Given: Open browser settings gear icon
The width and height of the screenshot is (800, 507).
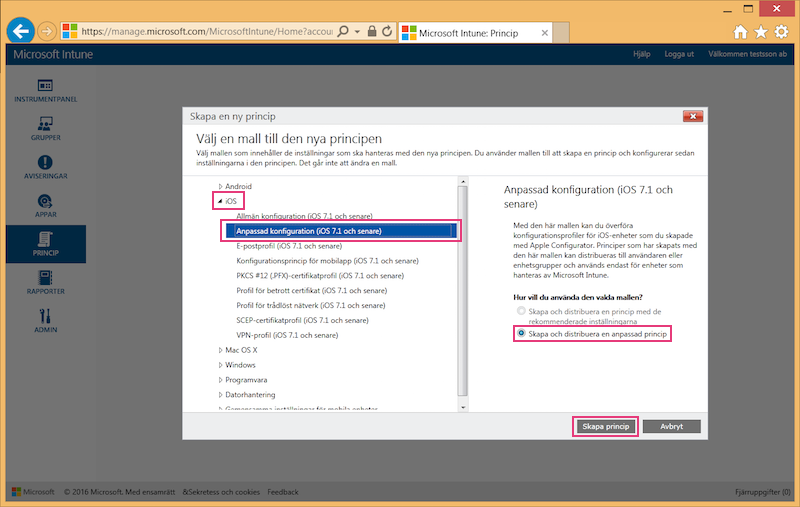Looking at the screenshot, I should (781, 32).
